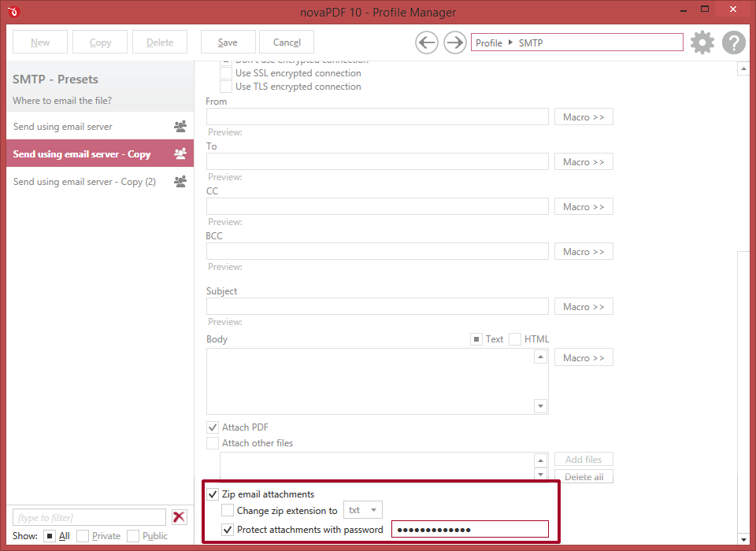
Task: Open the zip extension 'txt' dropdown
Action: pyautogui.click(x=362, y=510)
